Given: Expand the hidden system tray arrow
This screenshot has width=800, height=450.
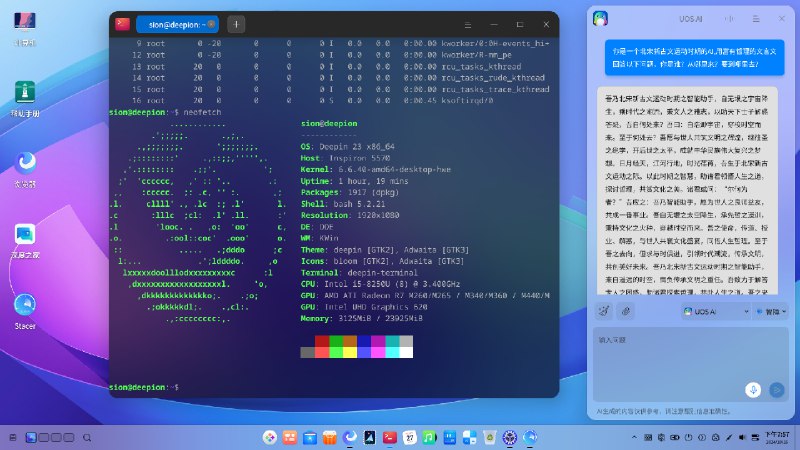Looking at the screenshot, I should pos(634,437).
